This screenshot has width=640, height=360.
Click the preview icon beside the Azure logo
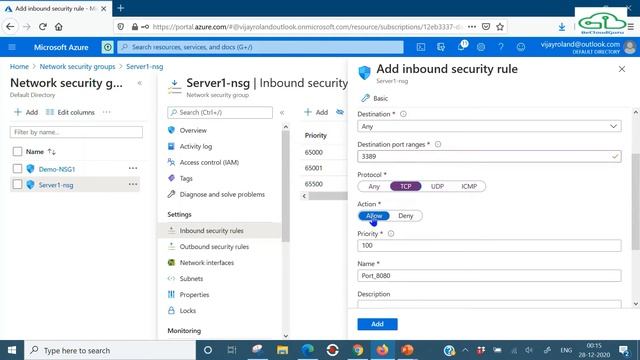[107, 47]
